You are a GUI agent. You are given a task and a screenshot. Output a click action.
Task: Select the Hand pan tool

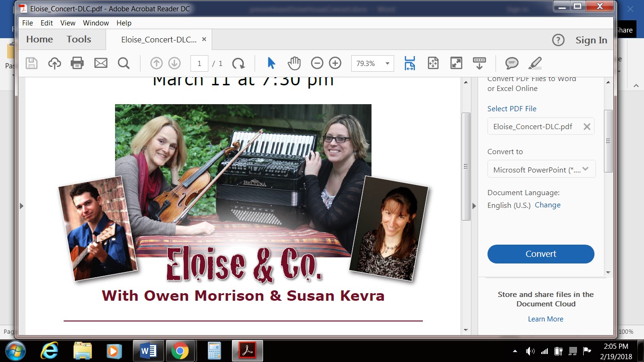click(x=294, y=63)
